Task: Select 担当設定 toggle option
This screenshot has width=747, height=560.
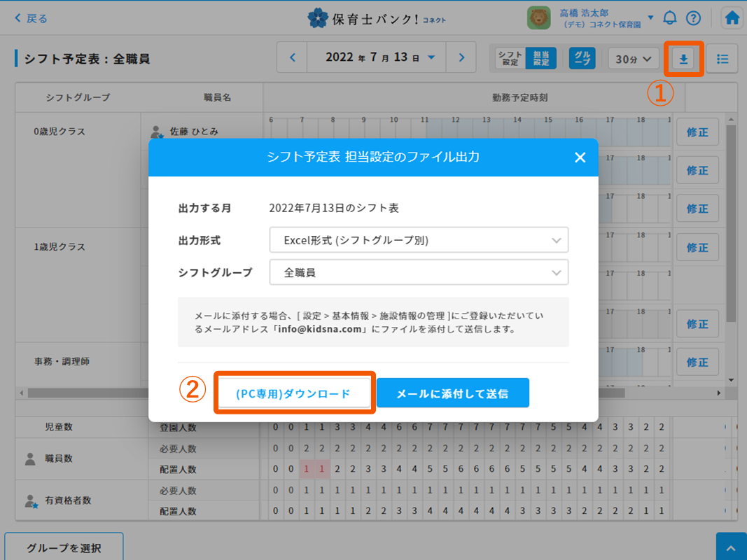Action: [540, 58]
